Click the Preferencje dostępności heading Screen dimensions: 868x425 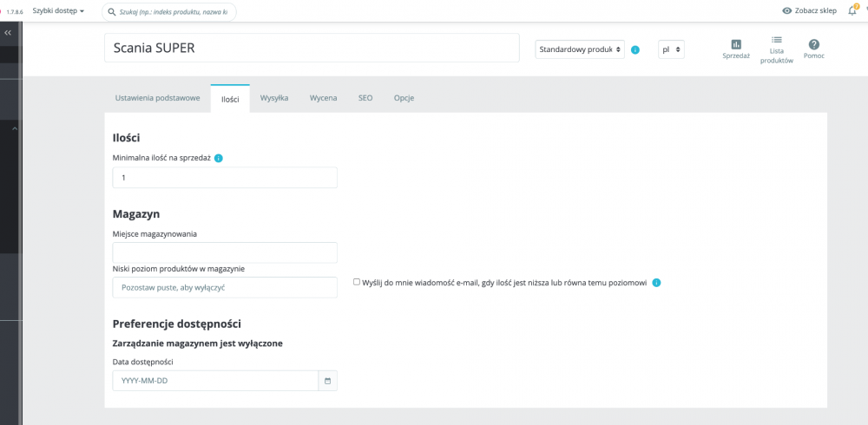176,324
